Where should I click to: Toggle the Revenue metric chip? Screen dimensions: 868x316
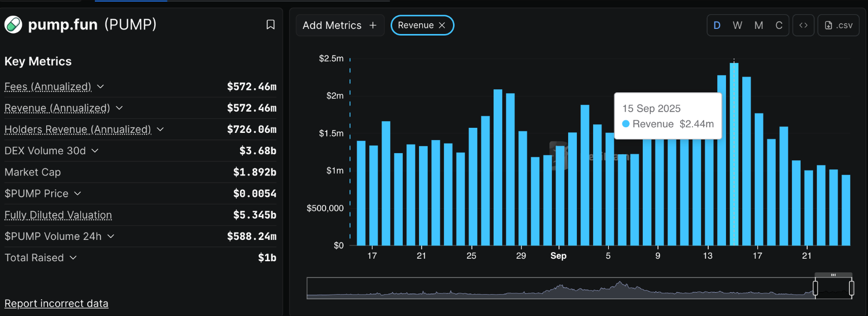pyautogui.click(x=422, y=25)
